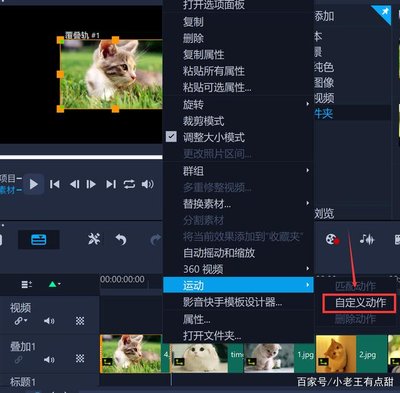Mute the 视频 track speaker

pyautogui.click(x=49, y=321)
